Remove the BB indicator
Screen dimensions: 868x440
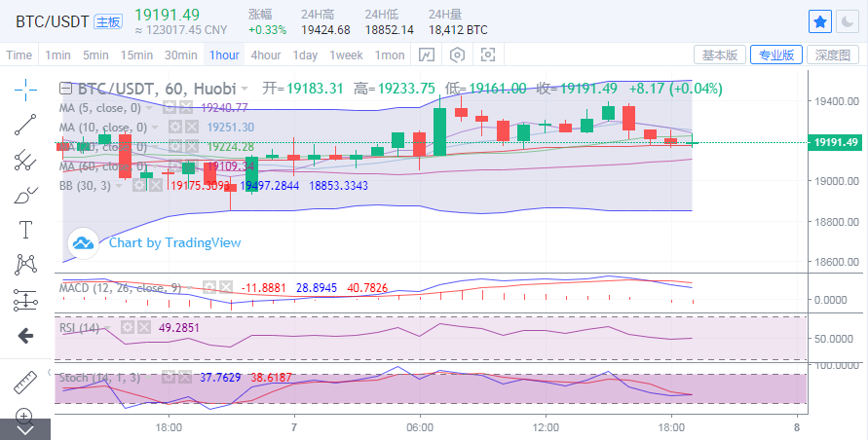[156, 185]
